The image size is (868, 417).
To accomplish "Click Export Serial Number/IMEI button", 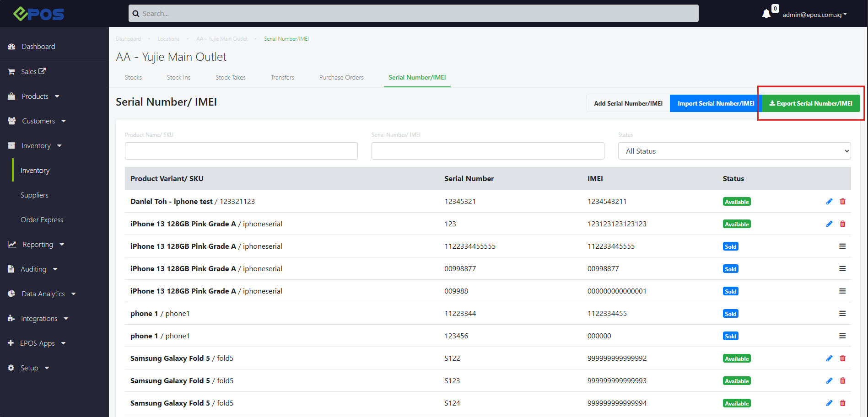I will click(x=811, y=103).
